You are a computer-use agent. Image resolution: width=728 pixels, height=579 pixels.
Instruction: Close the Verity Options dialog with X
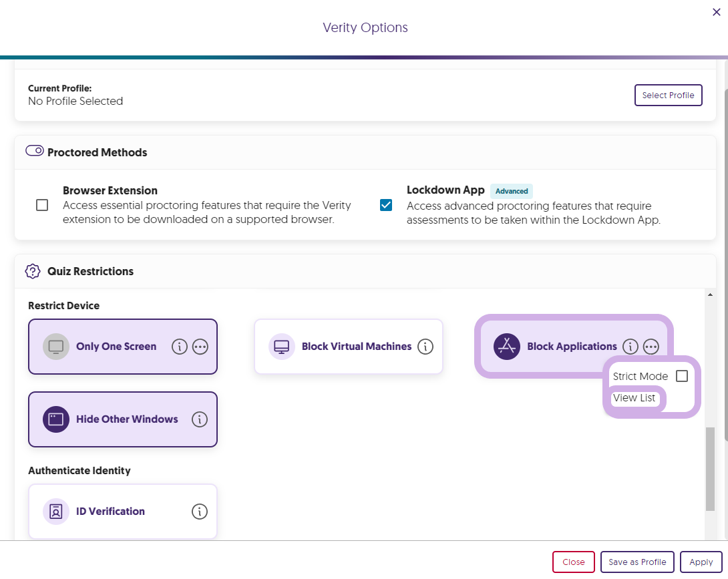point(717,12)
